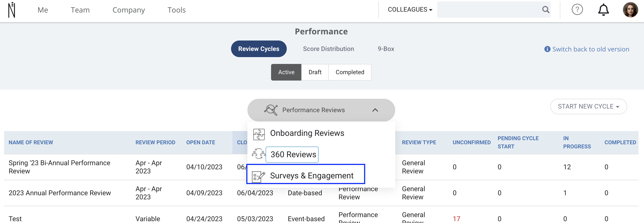The width and height of the screenshot is (644, 223).
Task: Choose Onboarding Reviews from dropdown list
Action: 307,133
